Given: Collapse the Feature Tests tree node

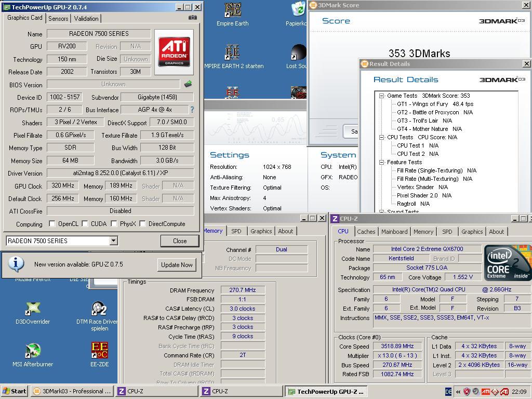Looking at the screenshot, I should pos(381,162).
